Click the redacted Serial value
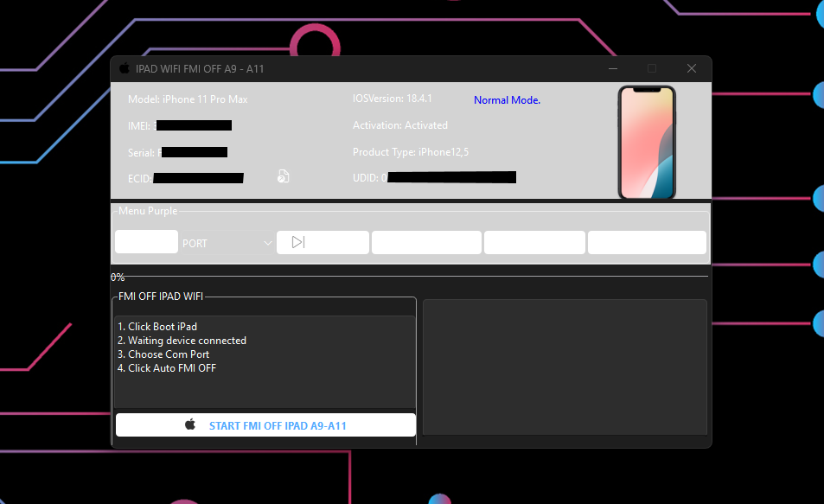 pos(195,152)
